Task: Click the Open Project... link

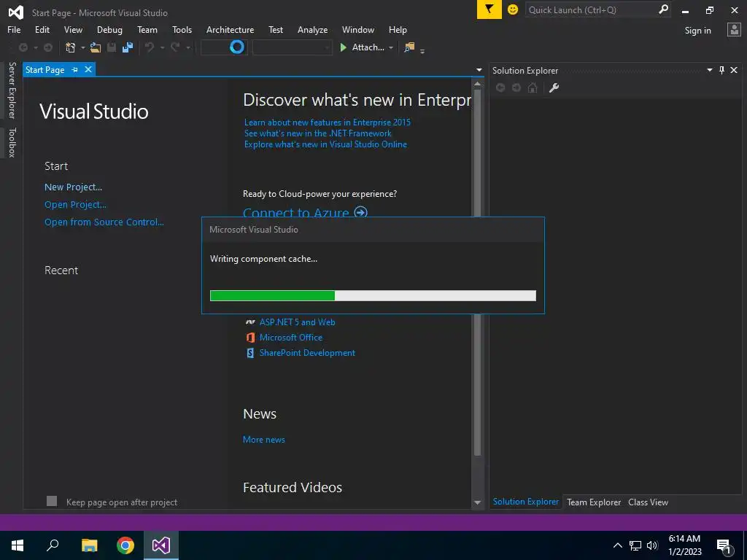Action: coord(75,205)
